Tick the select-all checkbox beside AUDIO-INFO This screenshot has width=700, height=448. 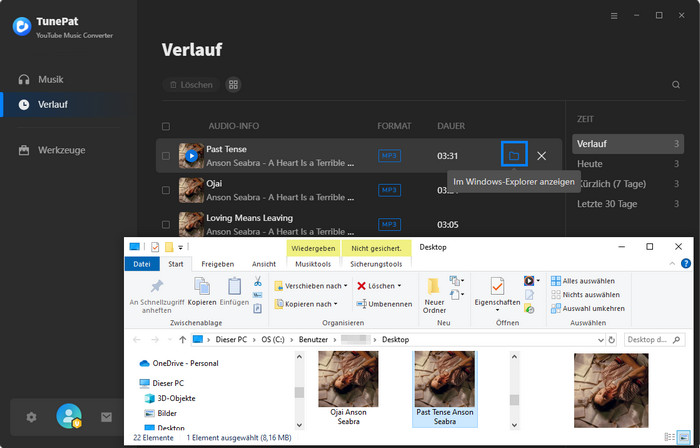point(166,126)
